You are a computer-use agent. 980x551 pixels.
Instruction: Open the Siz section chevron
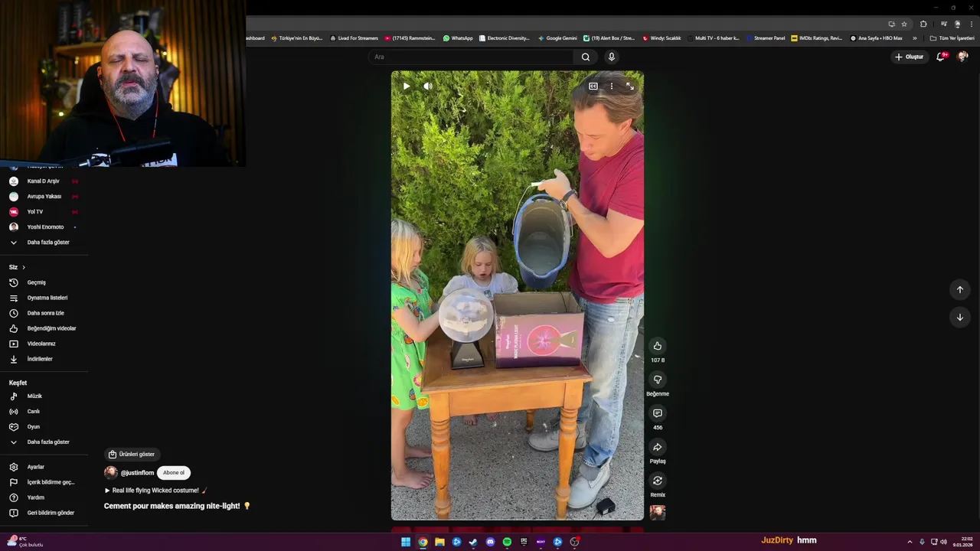[x=24, y=267]
